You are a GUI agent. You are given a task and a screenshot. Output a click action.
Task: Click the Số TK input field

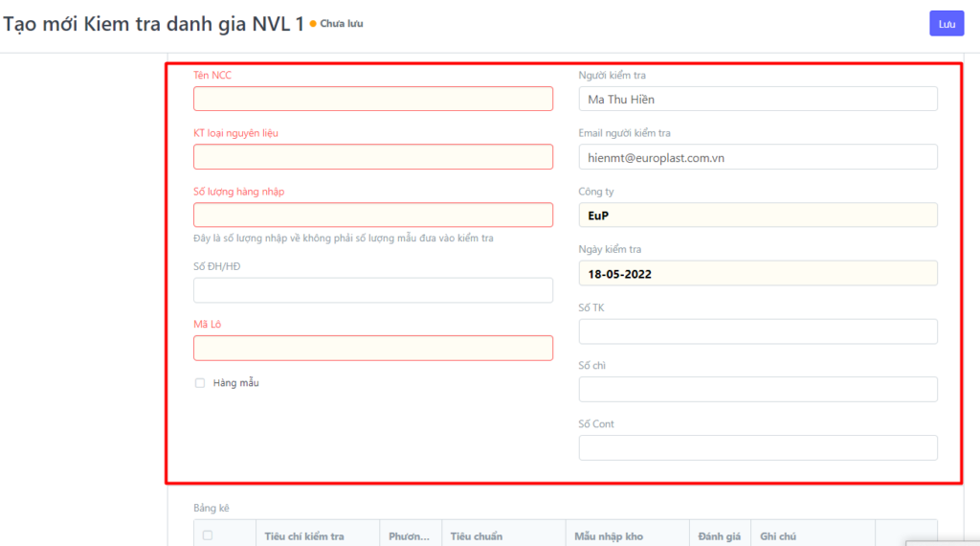tap(757, 331)
